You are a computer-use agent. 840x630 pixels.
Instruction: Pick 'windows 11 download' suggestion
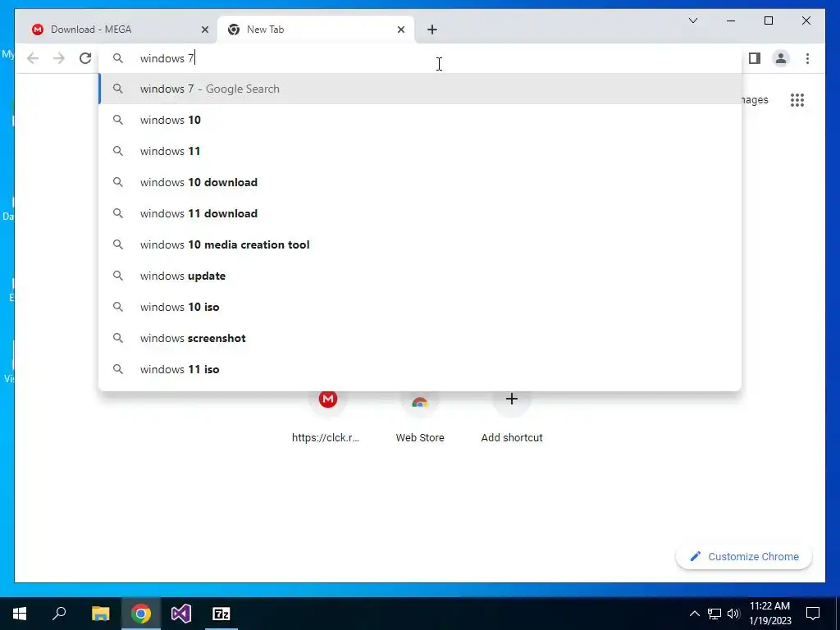420,213
